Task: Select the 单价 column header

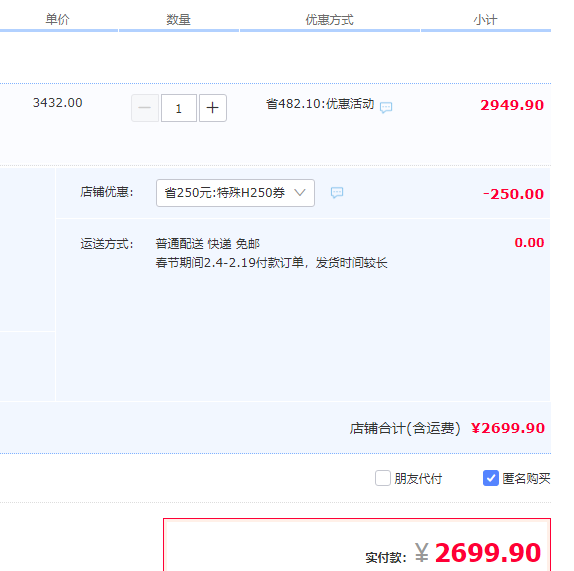Action: tap(57, 19)
